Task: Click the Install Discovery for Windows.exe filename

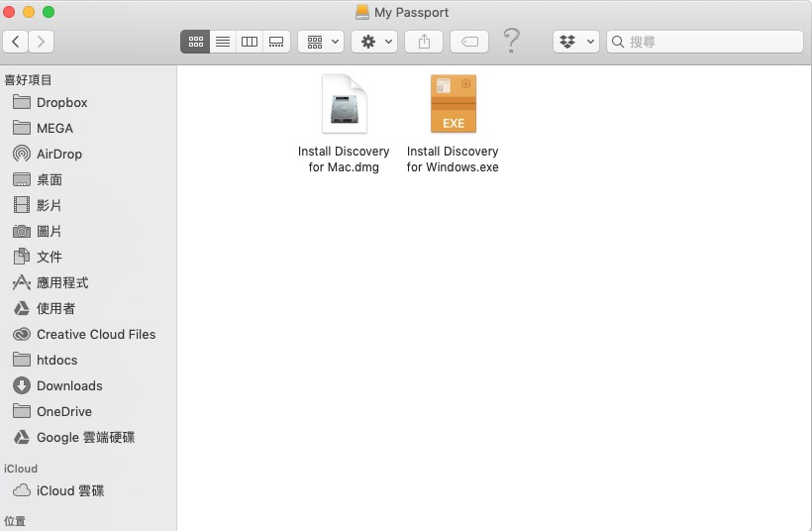Action: click(x=453, y=159)
